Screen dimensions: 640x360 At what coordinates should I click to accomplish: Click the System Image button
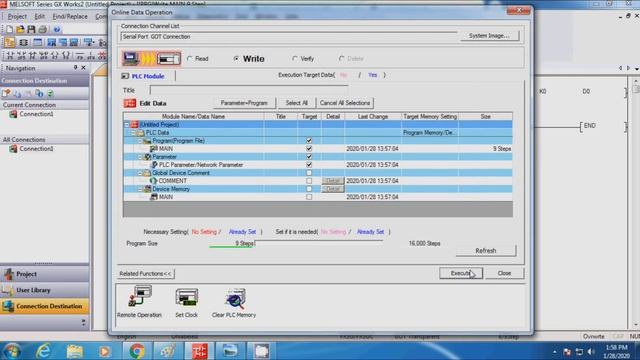(x=489, y=36)
